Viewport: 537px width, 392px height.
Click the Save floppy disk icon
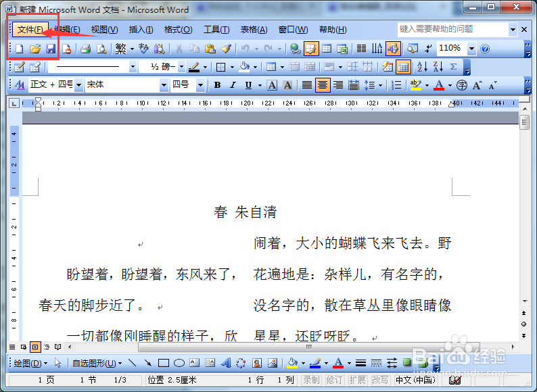(51, 49)
